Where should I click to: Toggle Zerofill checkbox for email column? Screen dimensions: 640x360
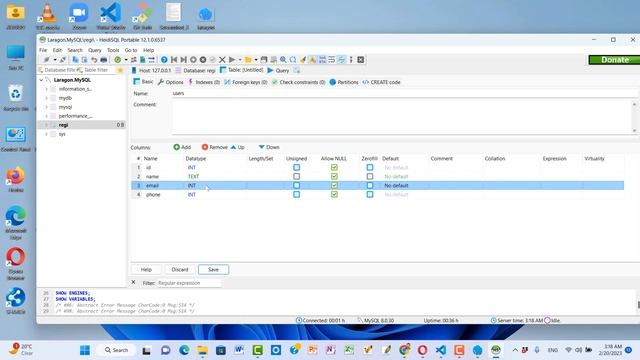[370, 185]
